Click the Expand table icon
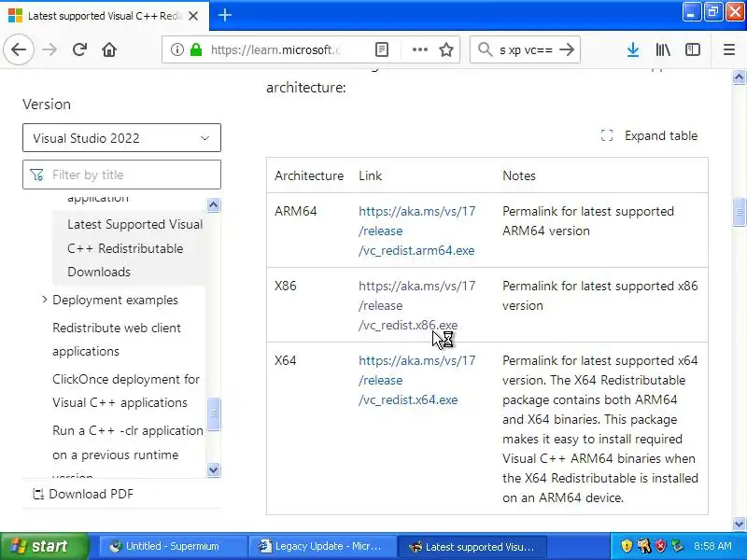The image size is (747, 560). point(606,135)
